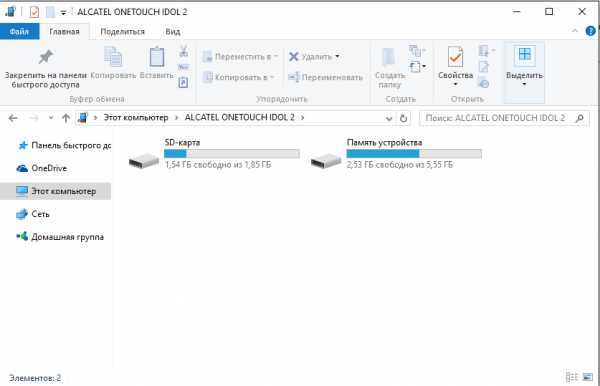Click the SD-карта storage usage bar
600x386 pixels.
(232, 154)
